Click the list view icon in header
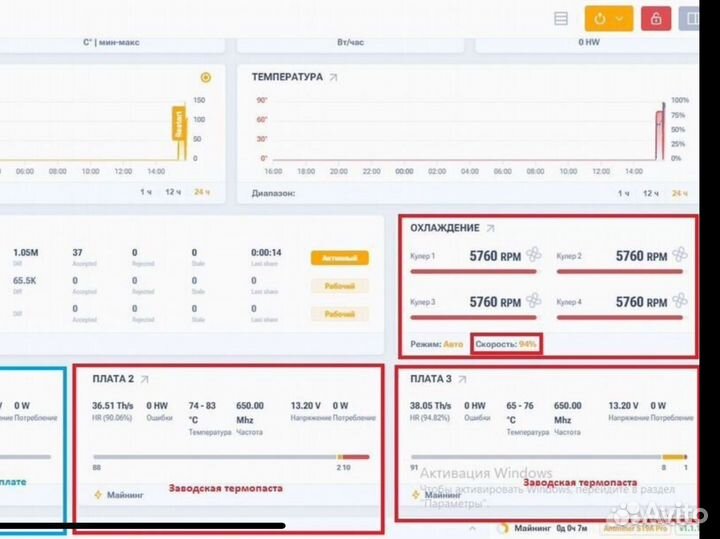720x539 pixels. click(x=561, y=18)
